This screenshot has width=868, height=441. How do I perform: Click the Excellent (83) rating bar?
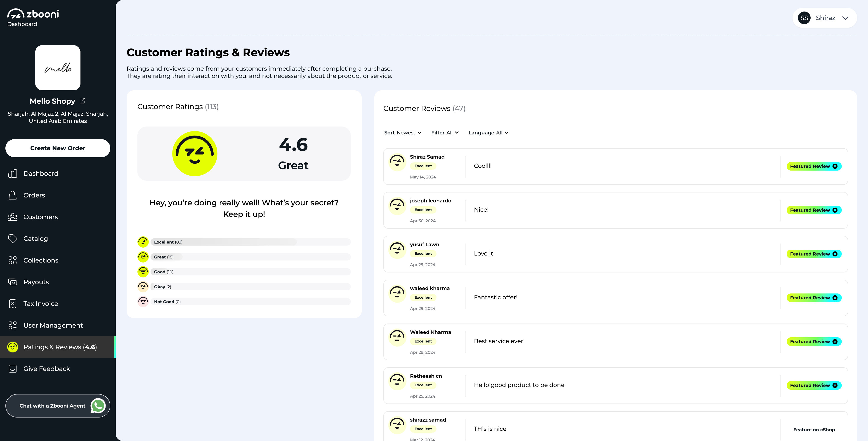click(250, 242)
